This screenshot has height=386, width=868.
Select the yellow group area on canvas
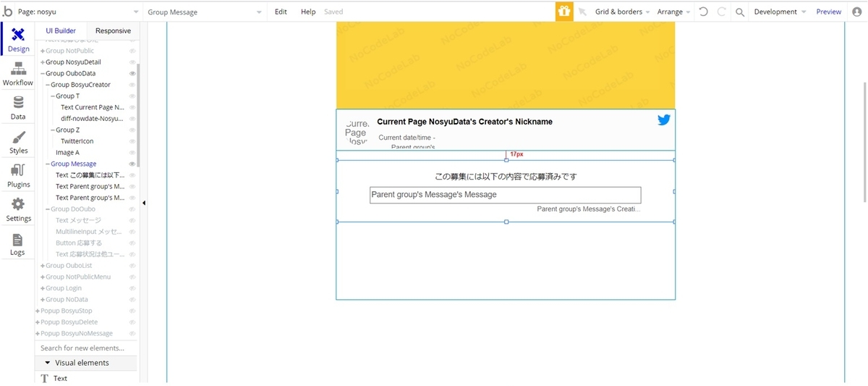pyautogui.click(x=506, y=65)
